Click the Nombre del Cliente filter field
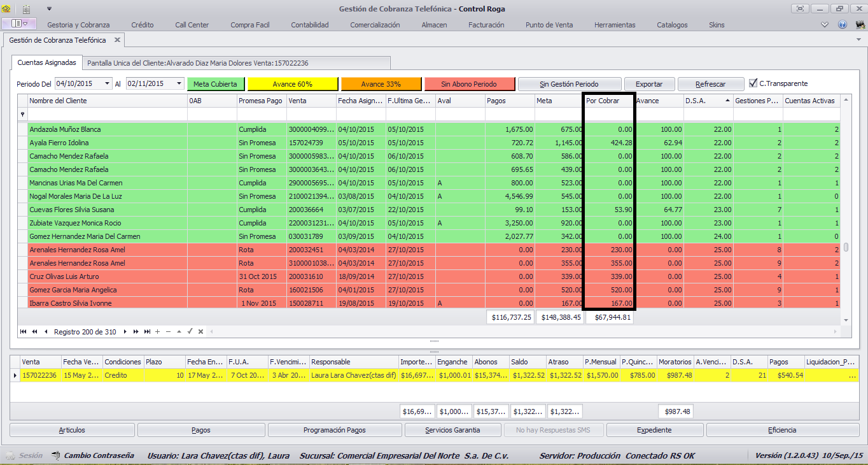Viewport: 868px width, 465px height. tap(108, 114)
